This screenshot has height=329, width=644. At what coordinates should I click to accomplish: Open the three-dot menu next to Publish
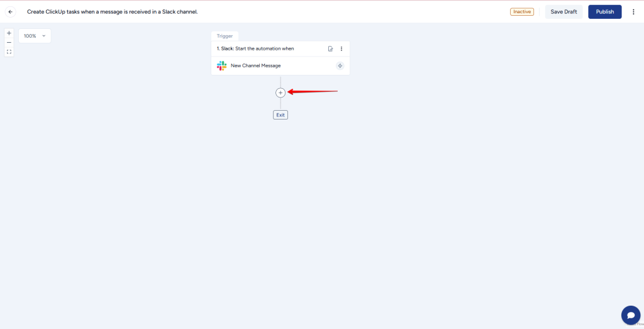(633, 12)
